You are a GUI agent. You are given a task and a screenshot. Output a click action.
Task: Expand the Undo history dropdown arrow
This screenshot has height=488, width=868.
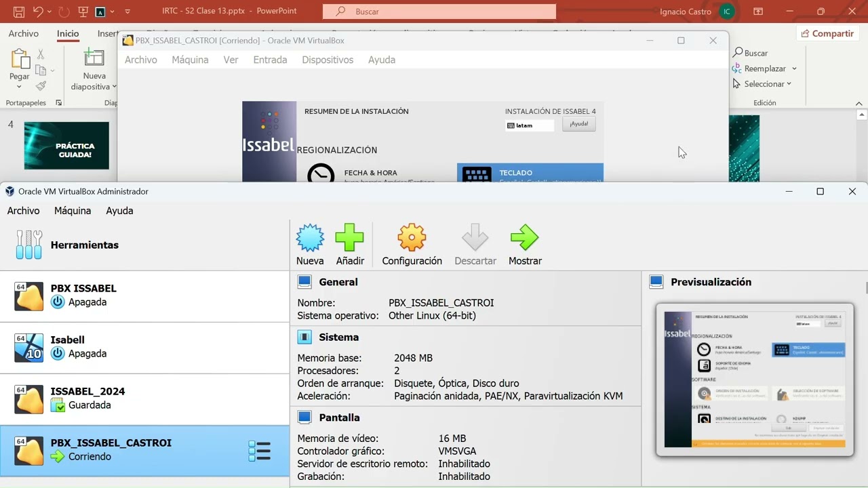(50, 12)
